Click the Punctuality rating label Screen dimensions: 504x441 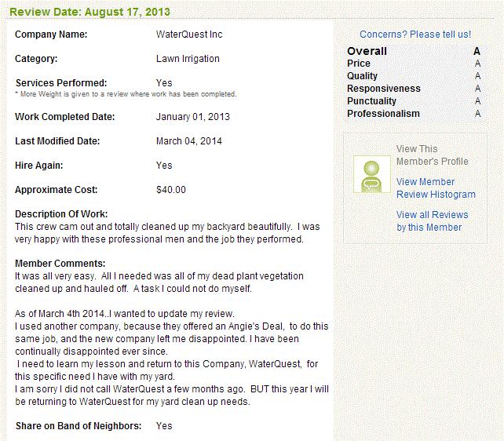click(371, 101)
